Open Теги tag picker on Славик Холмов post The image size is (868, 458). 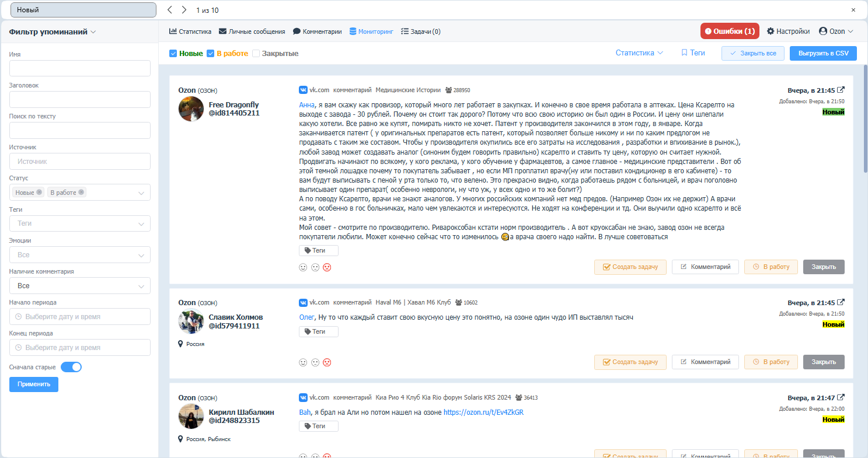click(x=319, y=331)
